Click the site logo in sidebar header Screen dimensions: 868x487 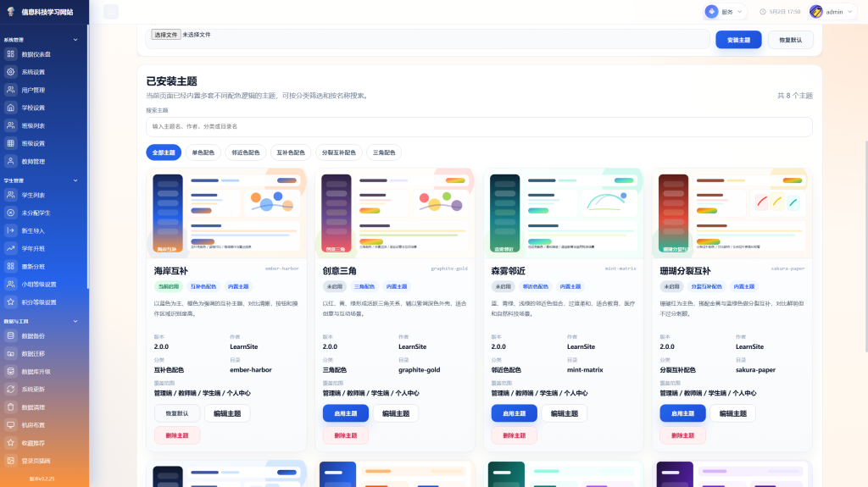(10, 12)
